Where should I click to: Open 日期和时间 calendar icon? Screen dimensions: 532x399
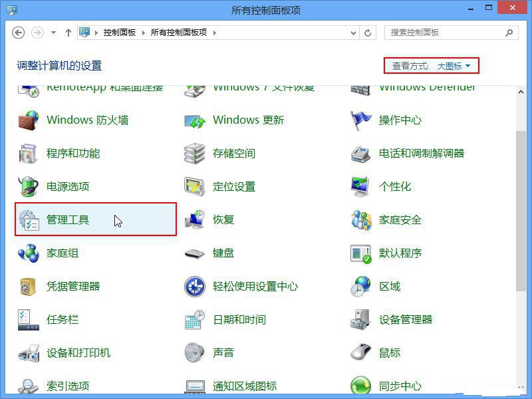(x=195, y=320)
